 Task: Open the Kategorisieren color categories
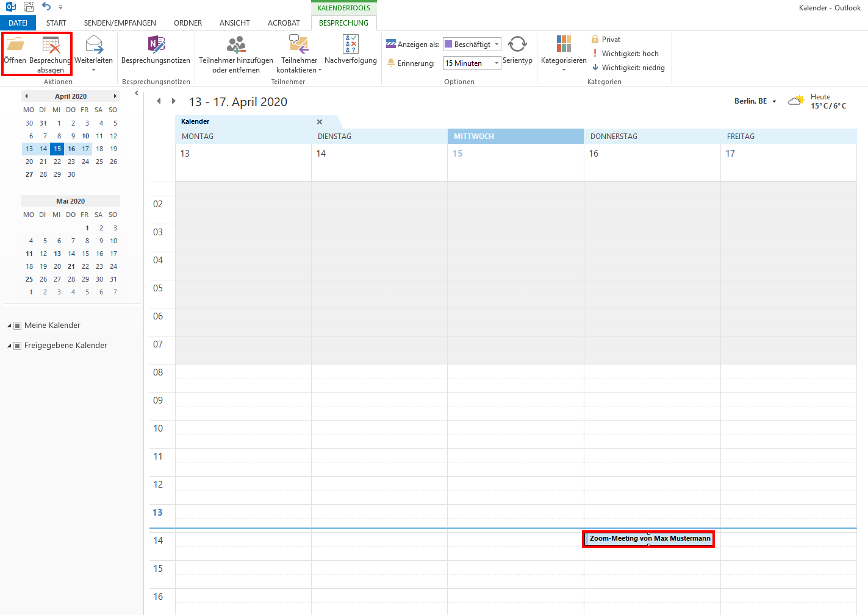[564, 45]
